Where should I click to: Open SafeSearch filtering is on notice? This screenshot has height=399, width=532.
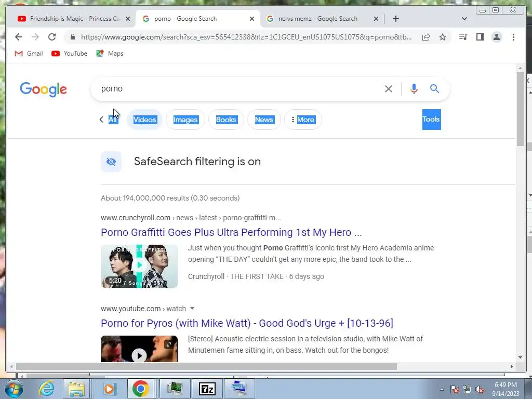tap(197, 162)
